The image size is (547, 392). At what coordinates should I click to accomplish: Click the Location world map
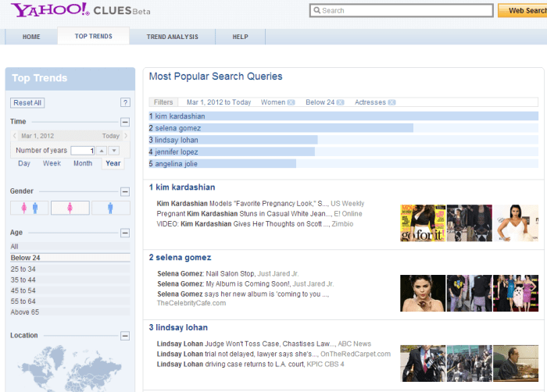point(70,369)
